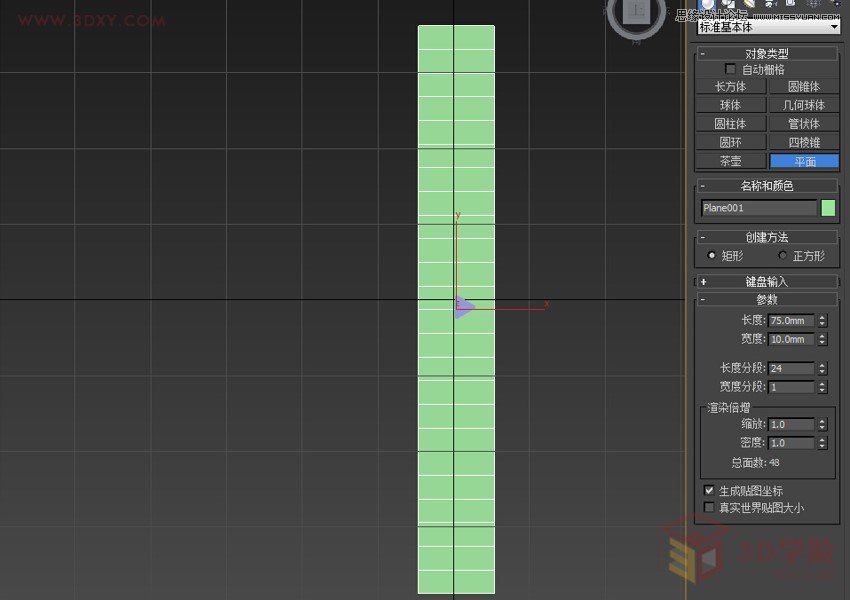Click the 长度分段 spinner arrows

[822, 368]
